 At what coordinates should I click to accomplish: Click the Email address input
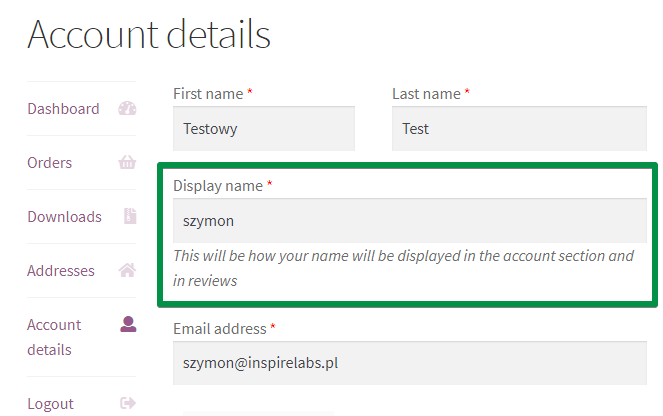[410, 363]
